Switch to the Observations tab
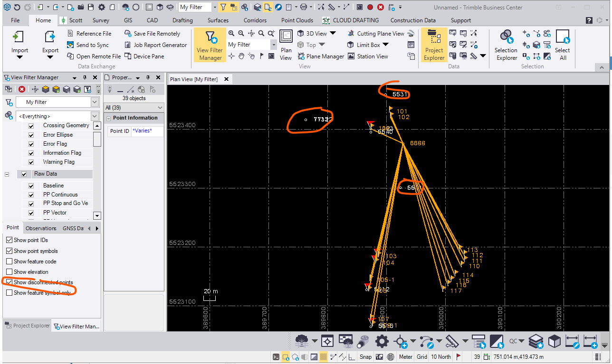612x364 pixels. point(41,228)
